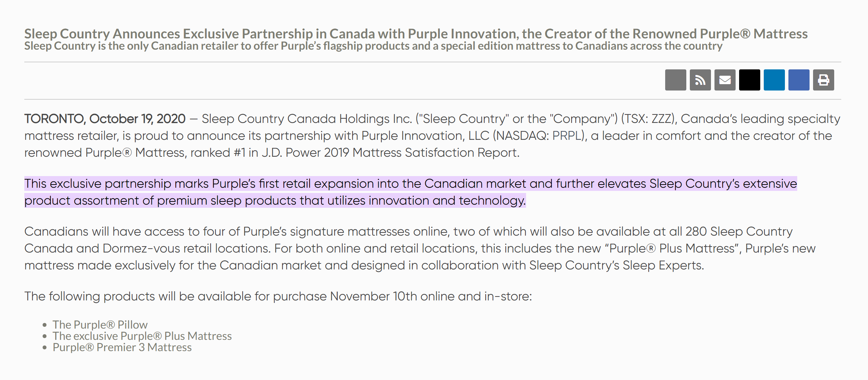Image resolution: width=868 pixels, height=380 pixels.
Task: Open the Purple® Premier 3 Mattress link
Action: point(122,347)
